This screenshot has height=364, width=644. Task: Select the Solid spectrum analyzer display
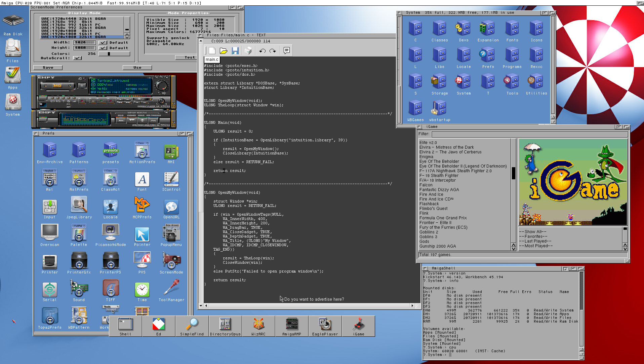[x=121, y=120]
